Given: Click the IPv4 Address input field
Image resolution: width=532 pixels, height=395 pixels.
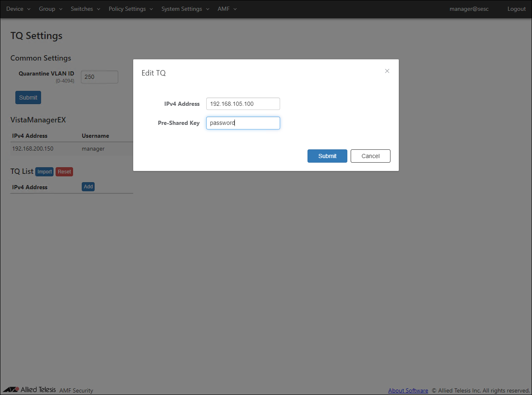Looking at the screenshot, I should coord(243,104).
